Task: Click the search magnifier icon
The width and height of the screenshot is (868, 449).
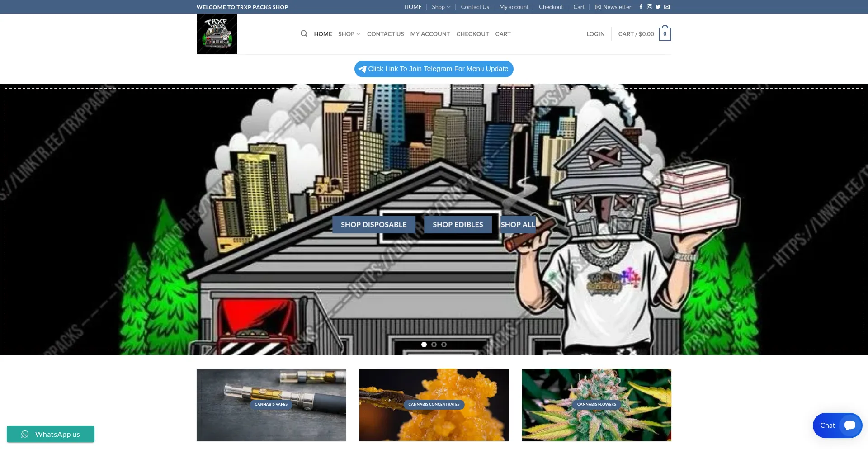Action: [x=304, y=34]
